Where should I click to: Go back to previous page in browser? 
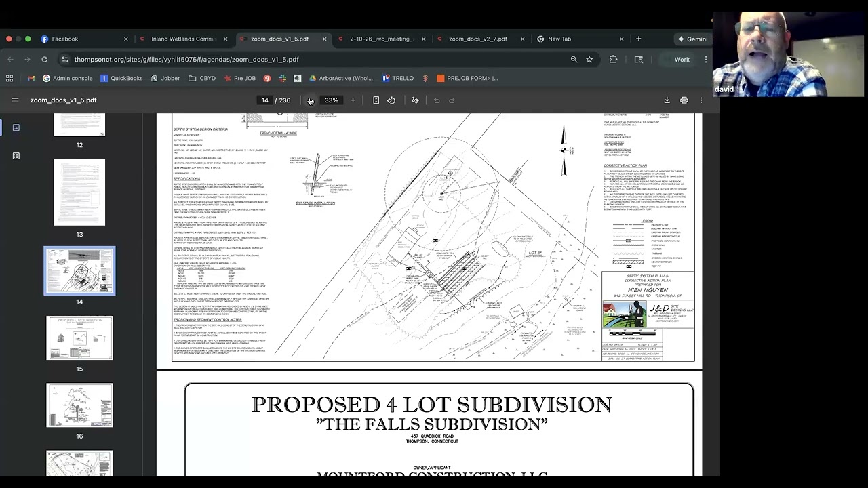(10, 60)
